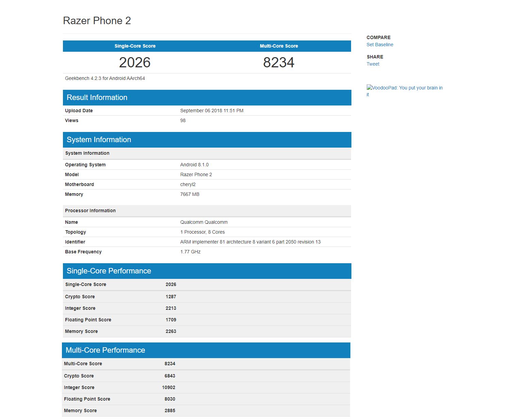Select the large 2026 single-core score
513x420 pixels.
click(x=135, y=63)
